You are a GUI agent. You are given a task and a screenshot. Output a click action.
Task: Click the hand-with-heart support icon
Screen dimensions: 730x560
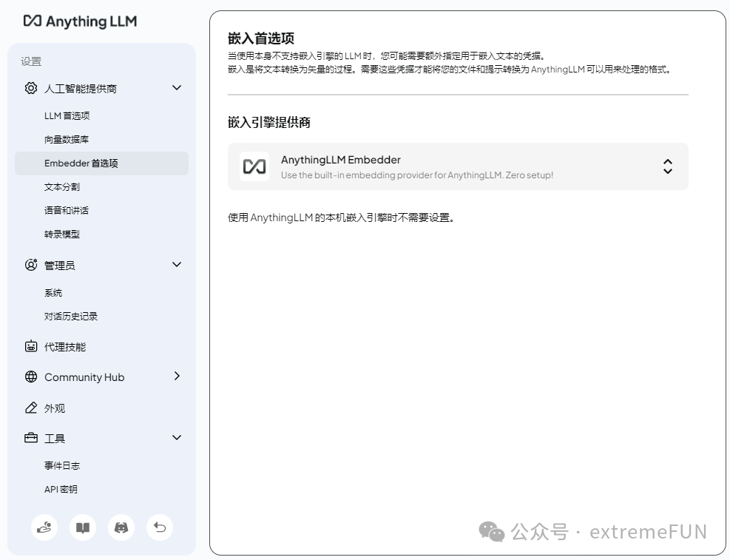point(44,527)
